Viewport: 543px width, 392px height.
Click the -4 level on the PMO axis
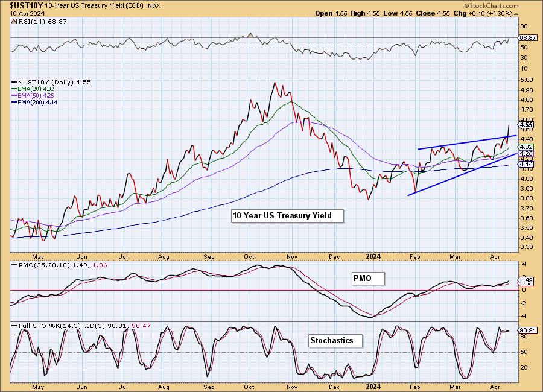tap(524, 316)
